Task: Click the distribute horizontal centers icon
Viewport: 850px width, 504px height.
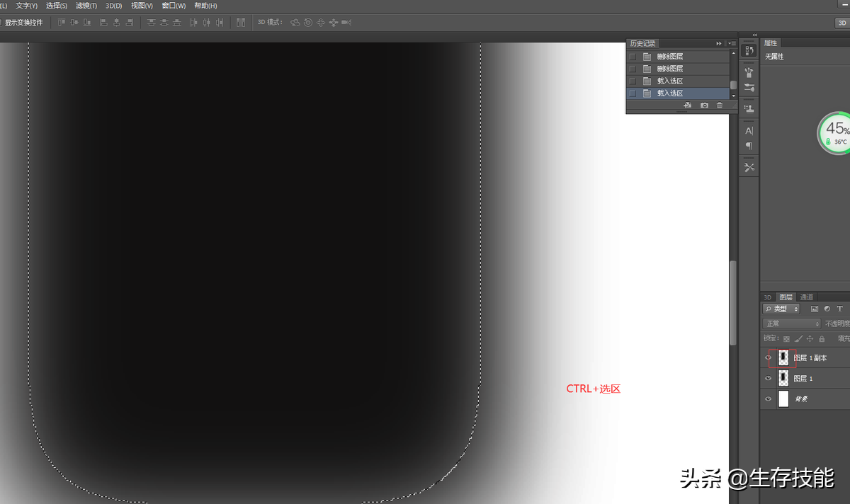Action: pos(207,23)
